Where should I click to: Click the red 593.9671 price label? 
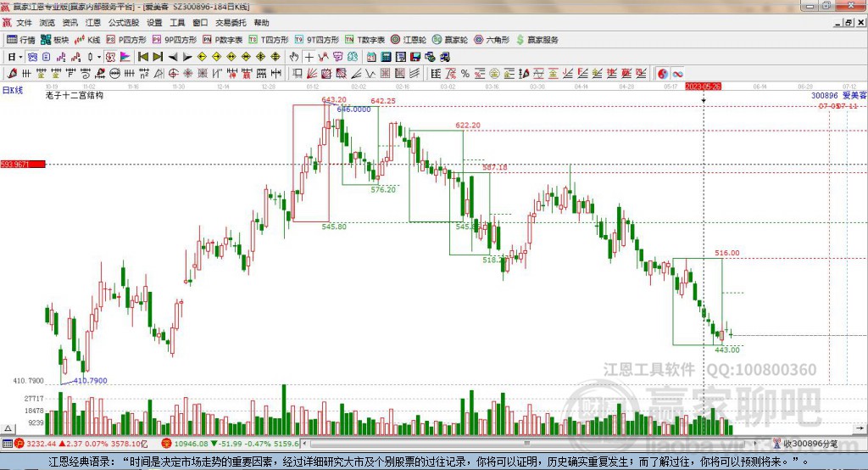(23, 164)
